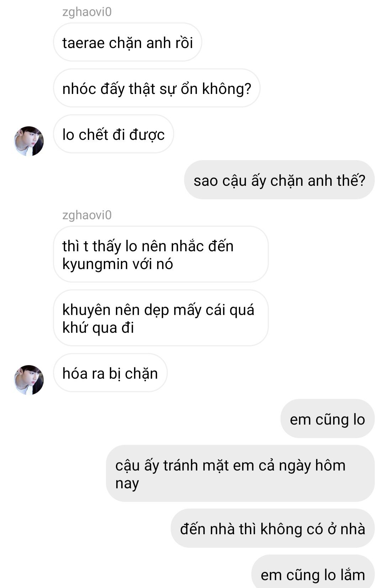Tap the zghaovi0 username above "thì t thấy lo"
The height and width of the screenshot is (588, 384).
point(87,215)
